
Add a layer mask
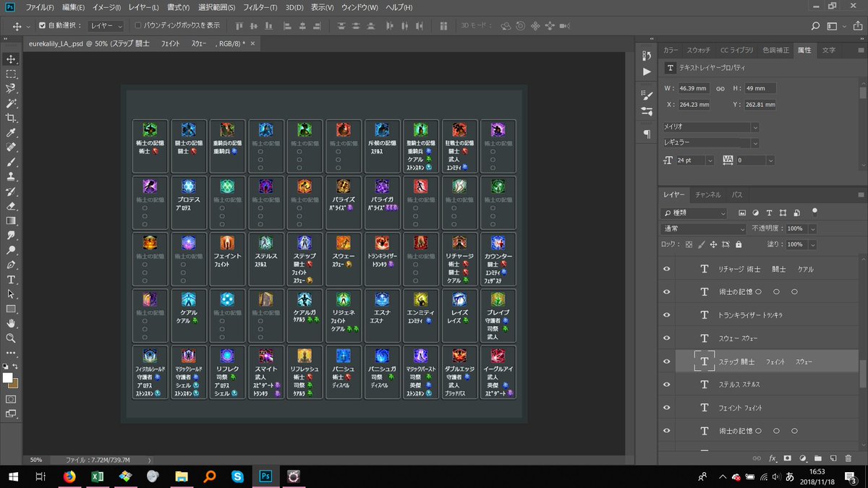(788, 458)
